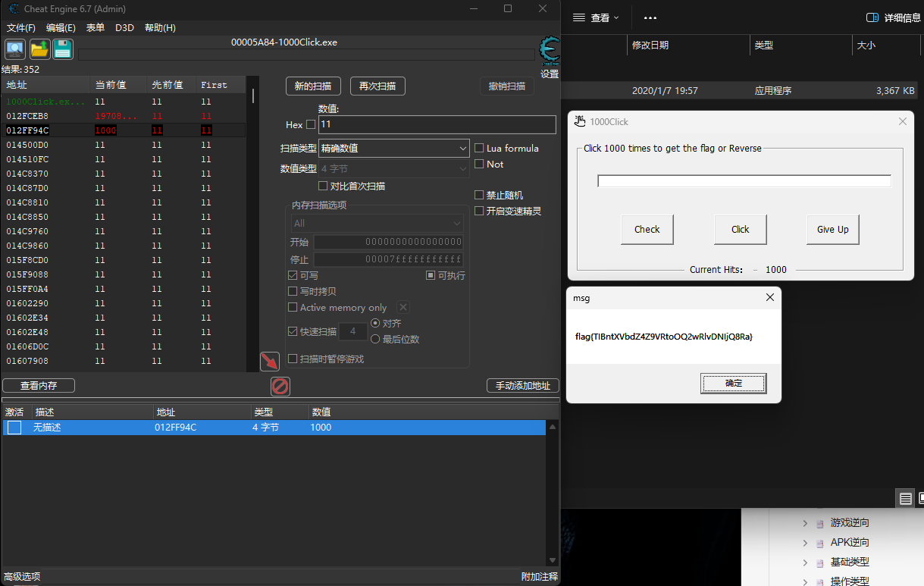Click 高级选项 in the status bar
The image size is (924, 586).
click(22, 577)
